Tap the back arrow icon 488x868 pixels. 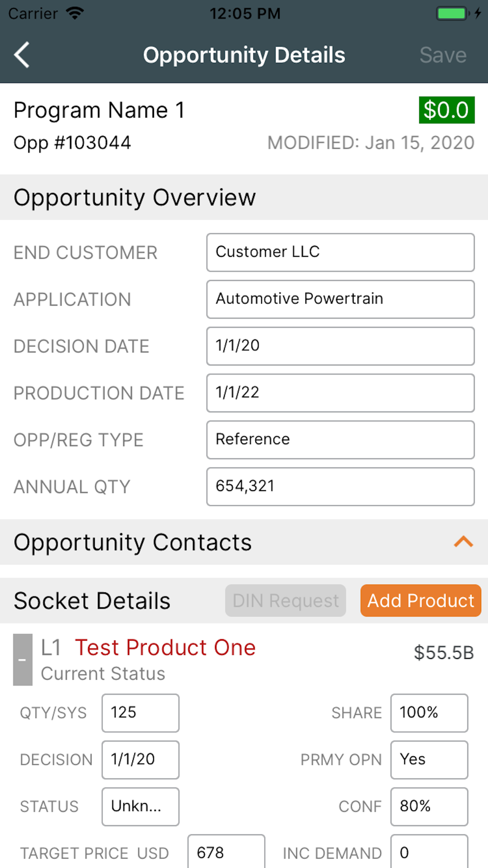point(22,55)
